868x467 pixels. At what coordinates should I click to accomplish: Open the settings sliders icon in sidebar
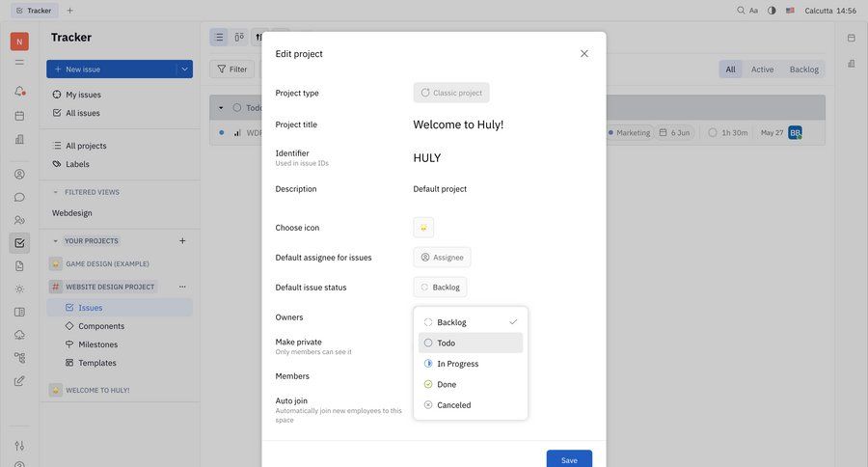19,446
